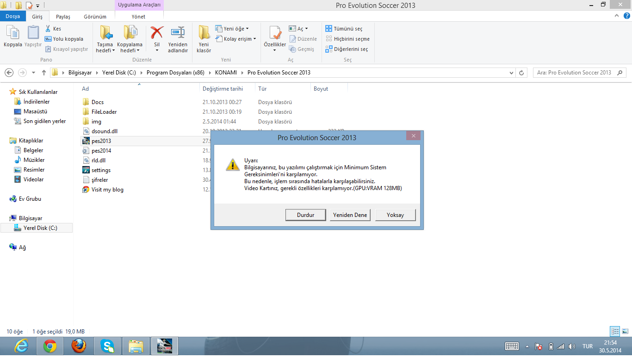
Task: Switch to the Yönet ribbon tab
Action: click(138, 17)
